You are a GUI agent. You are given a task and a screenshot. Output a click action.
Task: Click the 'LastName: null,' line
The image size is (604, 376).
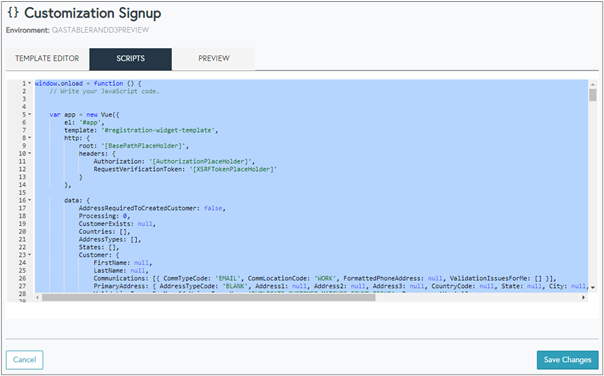tap(121, 270)
